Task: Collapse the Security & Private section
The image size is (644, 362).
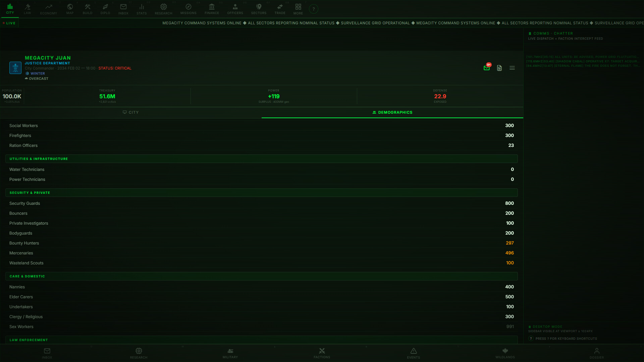Action: 262,193
